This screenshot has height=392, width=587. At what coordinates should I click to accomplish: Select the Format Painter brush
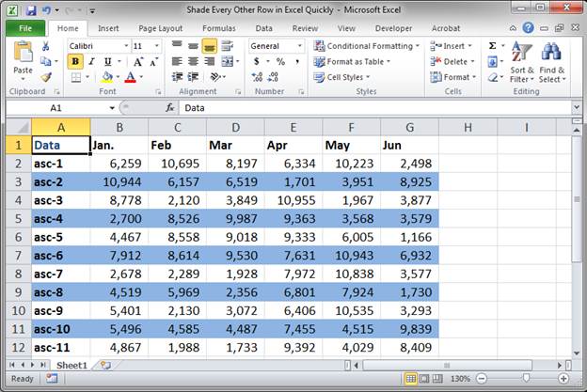46,77
